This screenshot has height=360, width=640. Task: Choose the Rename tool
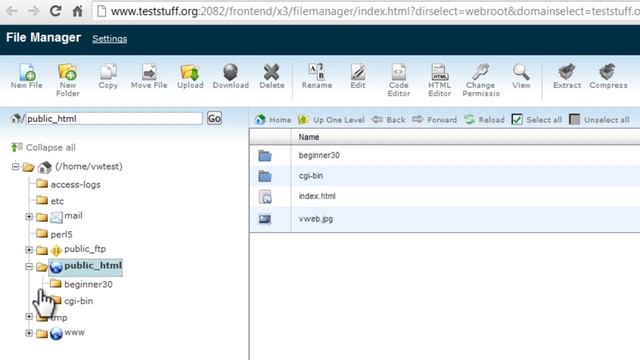(x=317, y=76)
